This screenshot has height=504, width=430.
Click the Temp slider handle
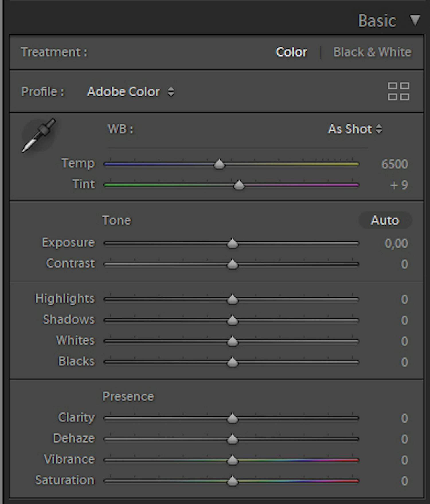tap(219, 164)
